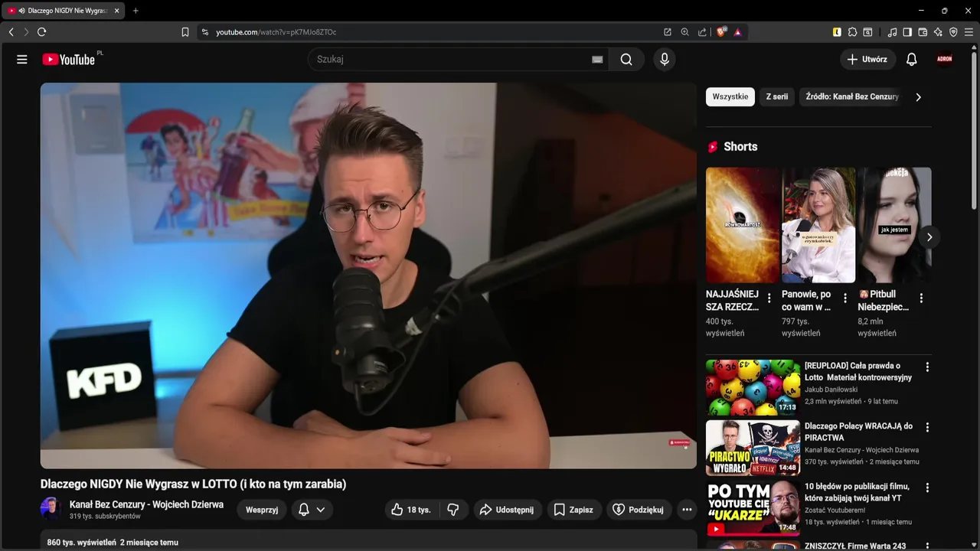Open PIRACTWO WYGRAŁO video thumbnail

point(753,448)
